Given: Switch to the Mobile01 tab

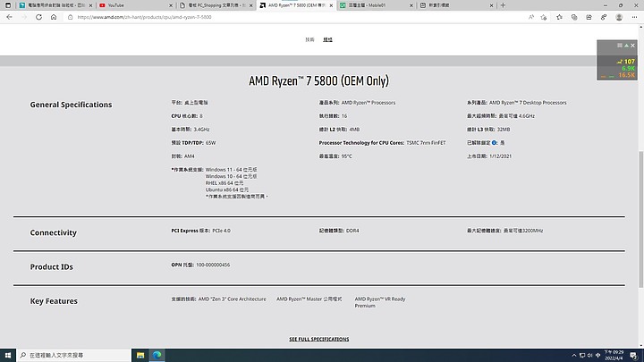Looking at the screenshot, I should (376, 5).
